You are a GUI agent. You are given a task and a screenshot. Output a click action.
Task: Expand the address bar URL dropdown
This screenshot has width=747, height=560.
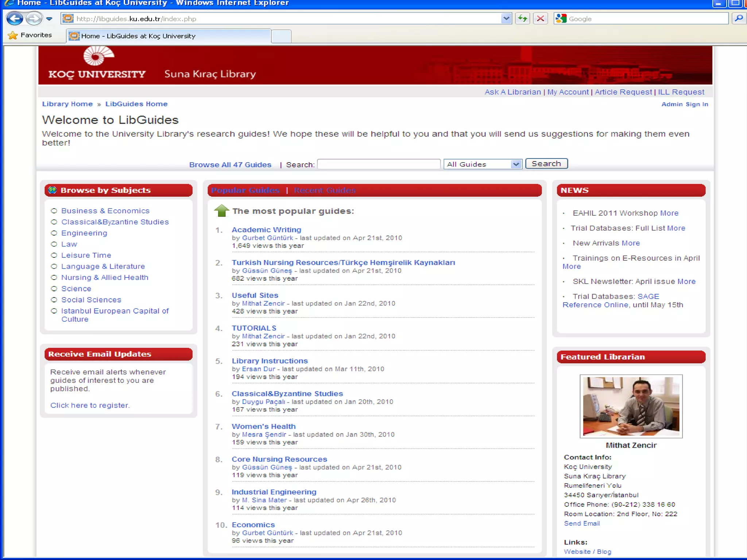click(x=506, y=18)
